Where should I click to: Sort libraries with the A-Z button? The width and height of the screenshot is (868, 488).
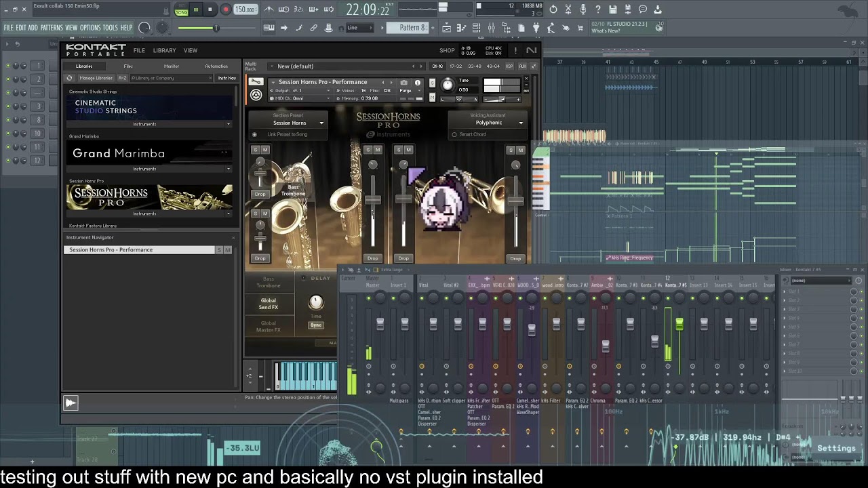(x=123, y=78)
